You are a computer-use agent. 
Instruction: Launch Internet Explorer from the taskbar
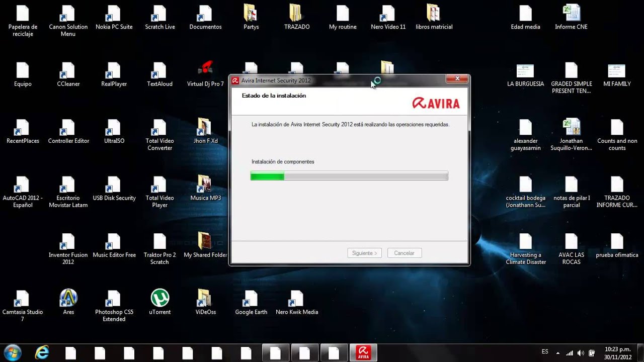coord(42,352)
